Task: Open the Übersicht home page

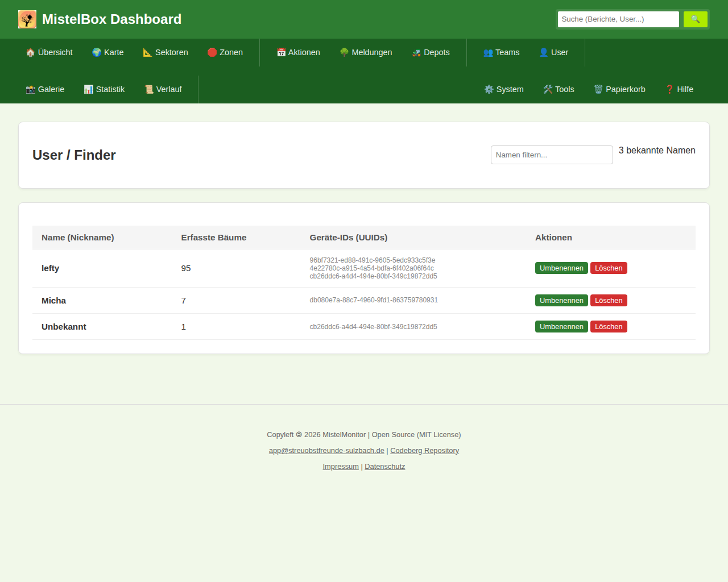Action: pos(49,52)
